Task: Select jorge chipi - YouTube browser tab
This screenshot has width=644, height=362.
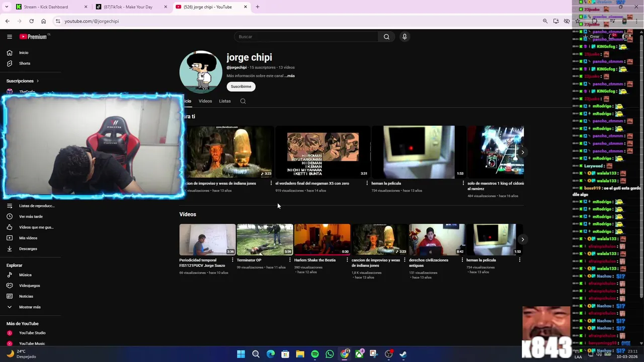Action: pos(211,7)
